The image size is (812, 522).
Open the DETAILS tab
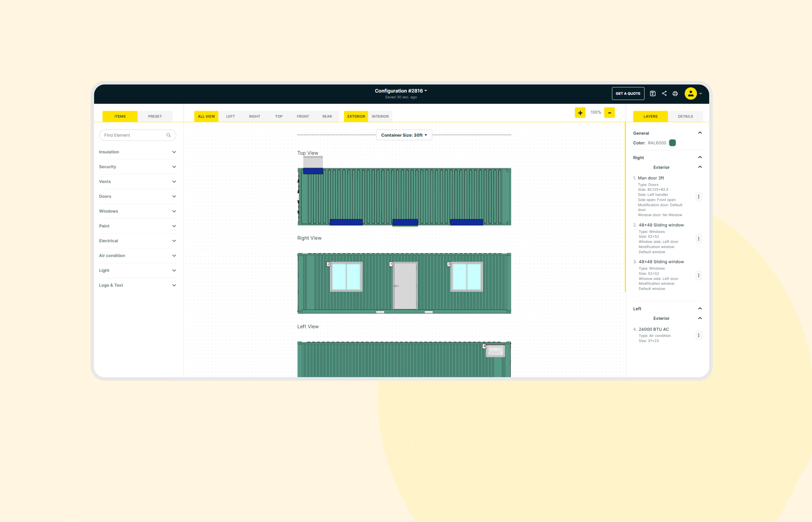point(685,116)
